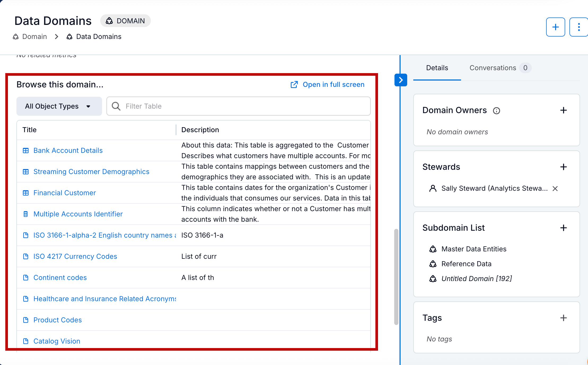The image size is (588, 365).
Task: Add a steward with plus icon
Action: click(563, 167)
